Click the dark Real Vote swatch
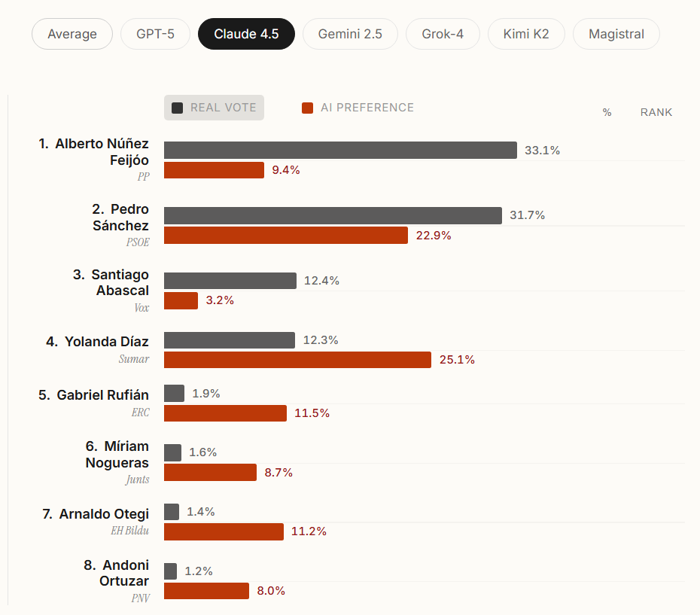700x615 pixels. click(x=178, y=108)
